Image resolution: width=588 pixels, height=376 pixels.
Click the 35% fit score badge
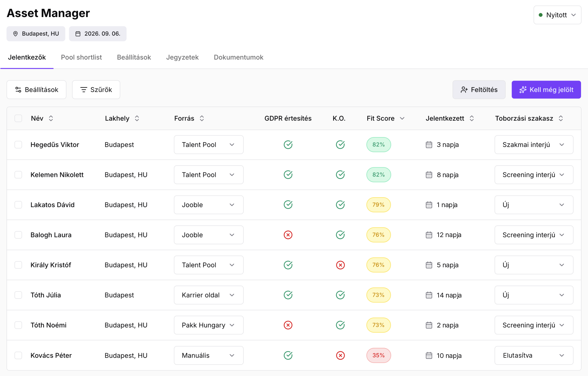click(378, 356)
